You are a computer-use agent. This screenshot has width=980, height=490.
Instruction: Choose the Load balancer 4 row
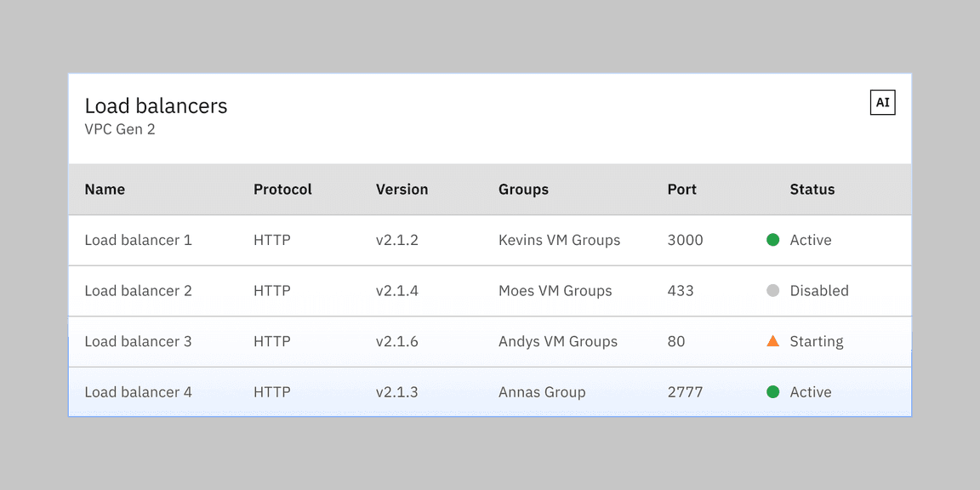point(138,392)
